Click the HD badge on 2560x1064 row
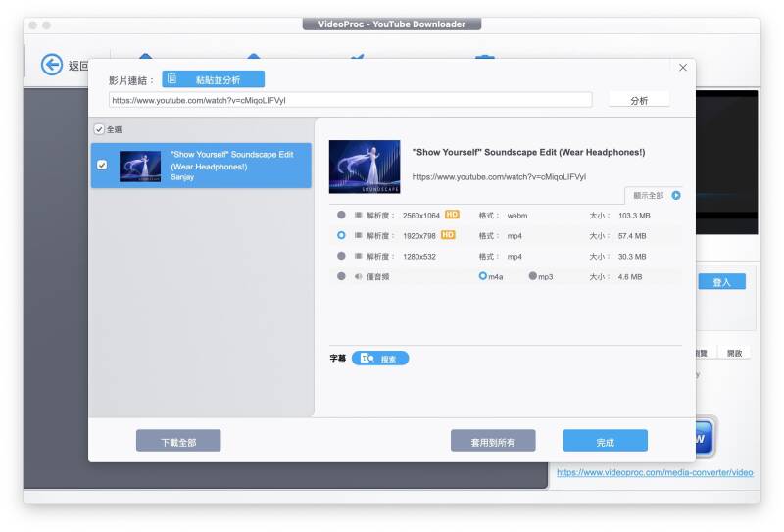784x532 pixels. pyautogui.click(x=452, y=215)
